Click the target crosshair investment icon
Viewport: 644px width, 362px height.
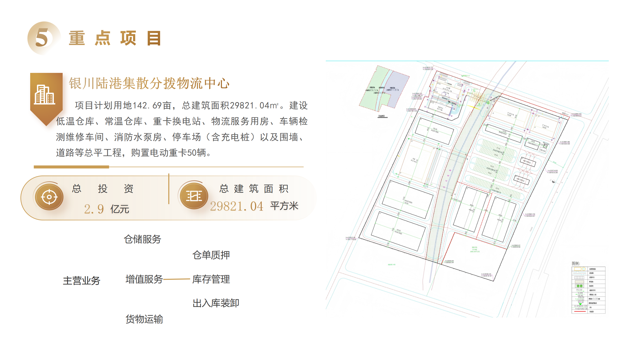[x=49, y=197]
